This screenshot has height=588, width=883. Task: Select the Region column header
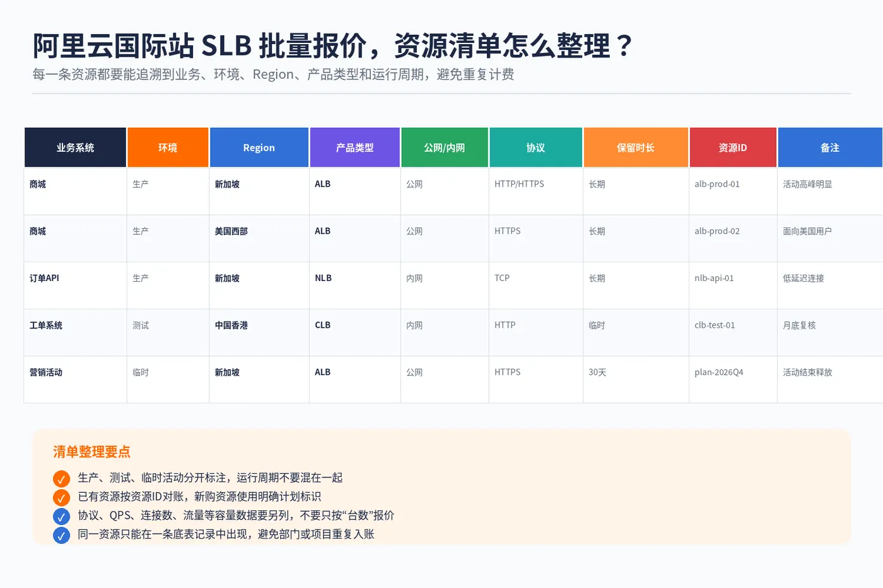259,147
